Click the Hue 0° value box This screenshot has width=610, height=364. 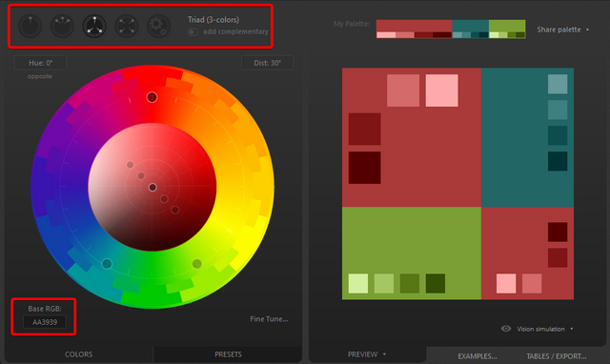(x=40, y=63)
